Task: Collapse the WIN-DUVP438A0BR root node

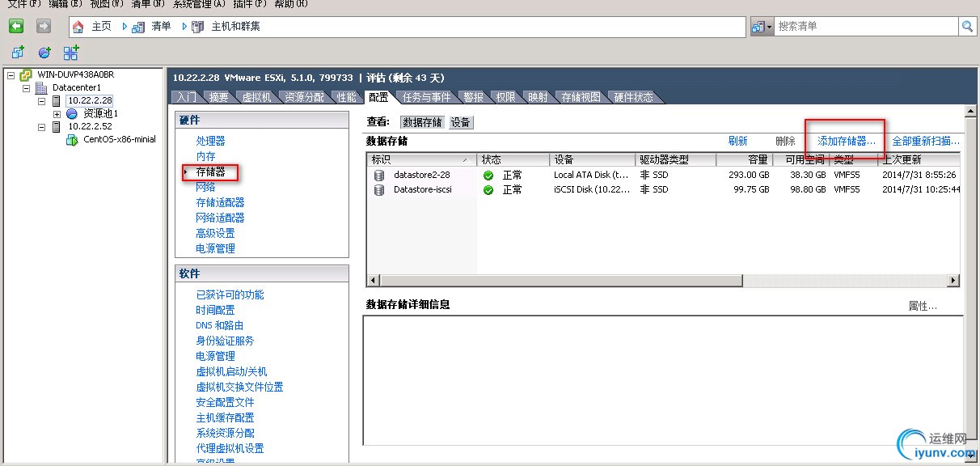Action: (11, 74)
